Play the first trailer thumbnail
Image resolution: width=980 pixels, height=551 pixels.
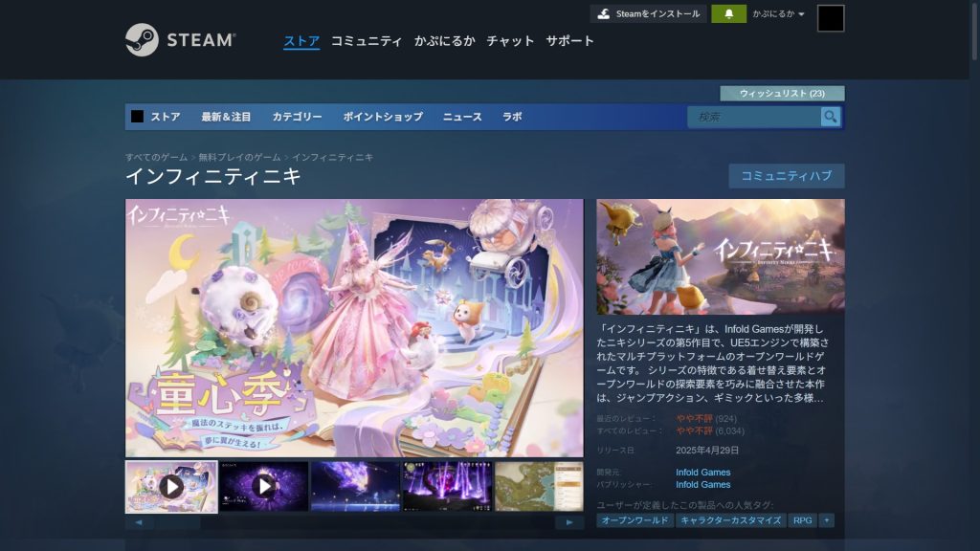(171, 487)
